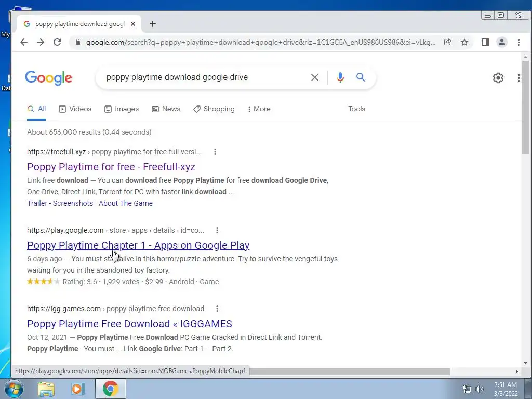Follow the Screenshots sitelink
Screen dimensions: 532x399
(x=73, y=203)
